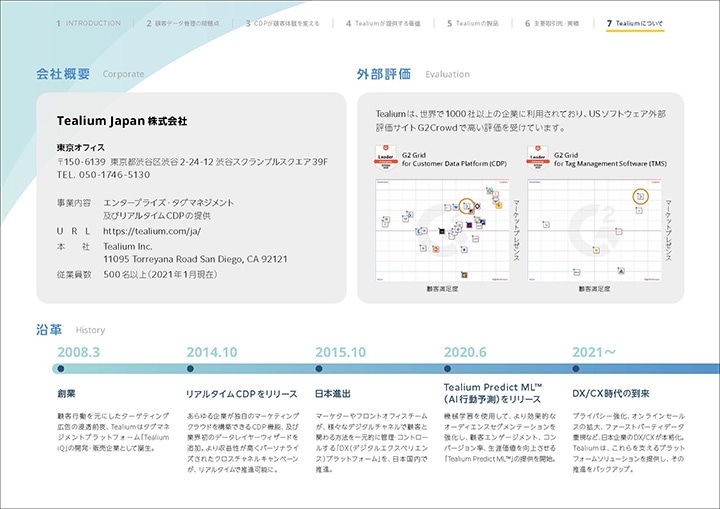The height and width of the screenshot is (509, 720).
Task: Select the 2008.3 timeline dot
Action: 61,368
